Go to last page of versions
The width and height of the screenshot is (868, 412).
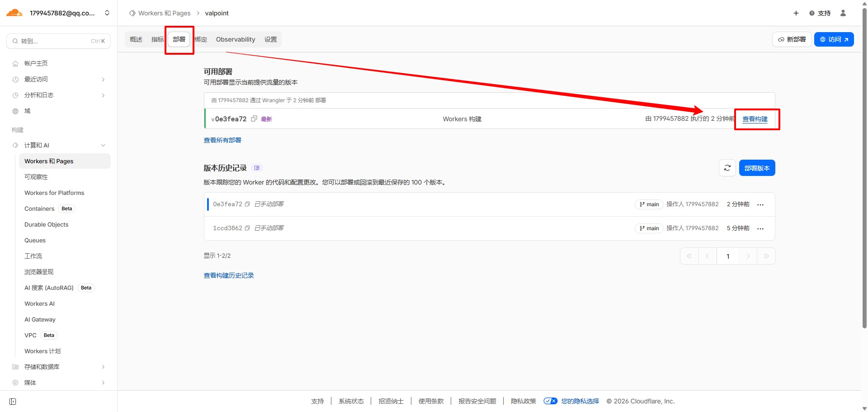766,256
